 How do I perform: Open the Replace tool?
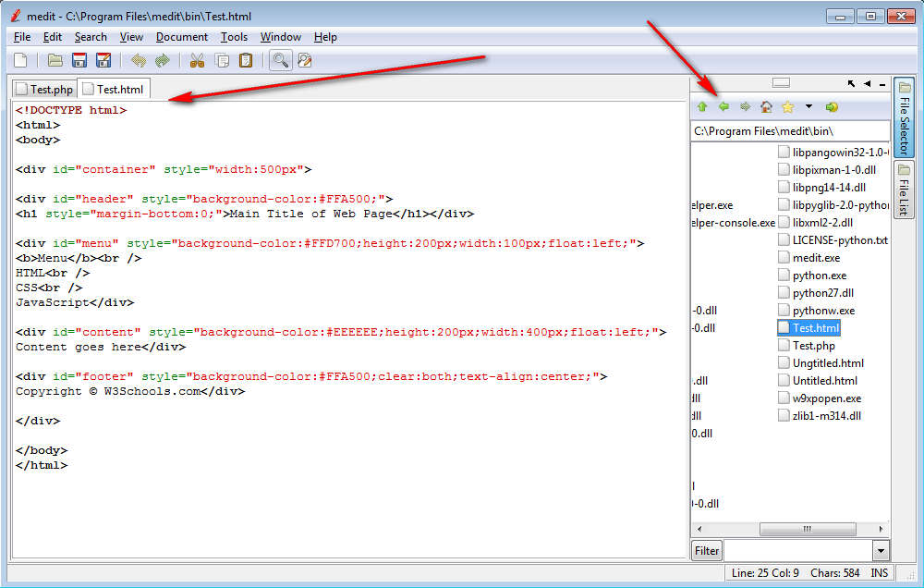303,60
